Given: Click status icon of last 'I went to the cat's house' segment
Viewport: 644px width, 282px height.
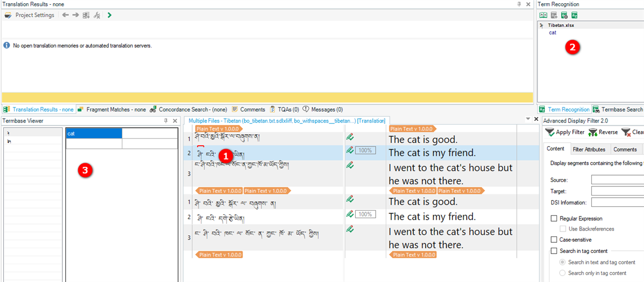Looking at the screenshot, I should coord(350,229).
